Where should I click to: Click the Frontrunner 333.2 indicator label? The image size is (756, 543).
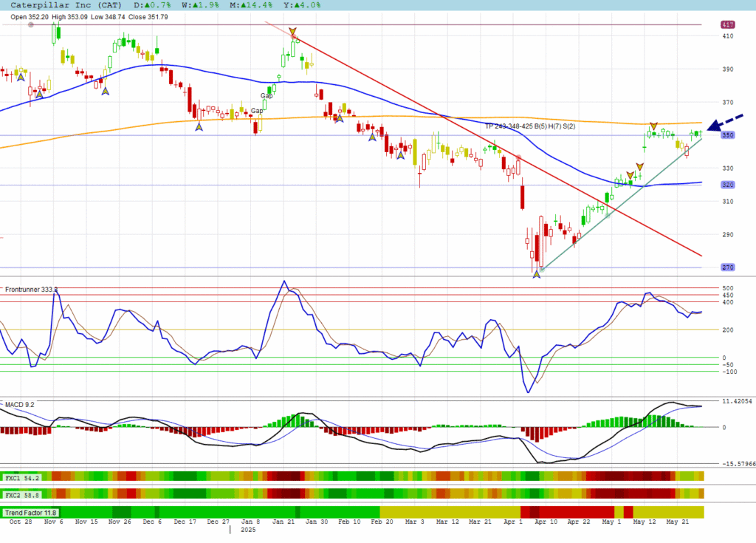coord(31,290)
